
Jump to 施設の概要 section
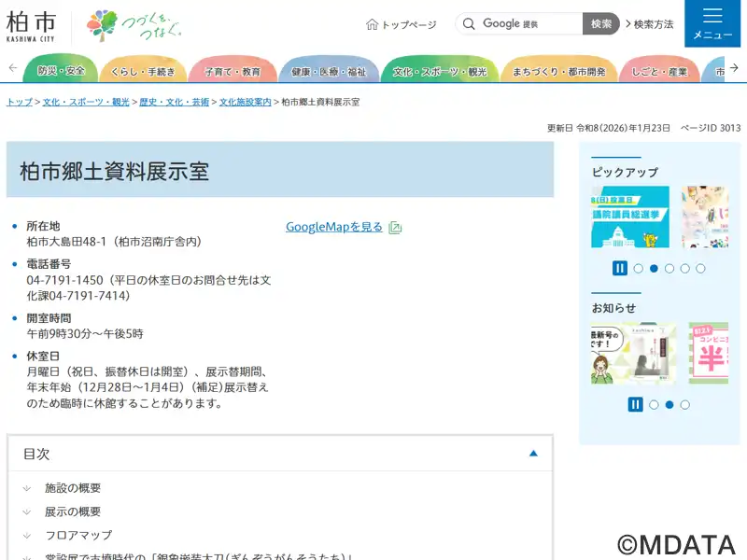point(73,488)
